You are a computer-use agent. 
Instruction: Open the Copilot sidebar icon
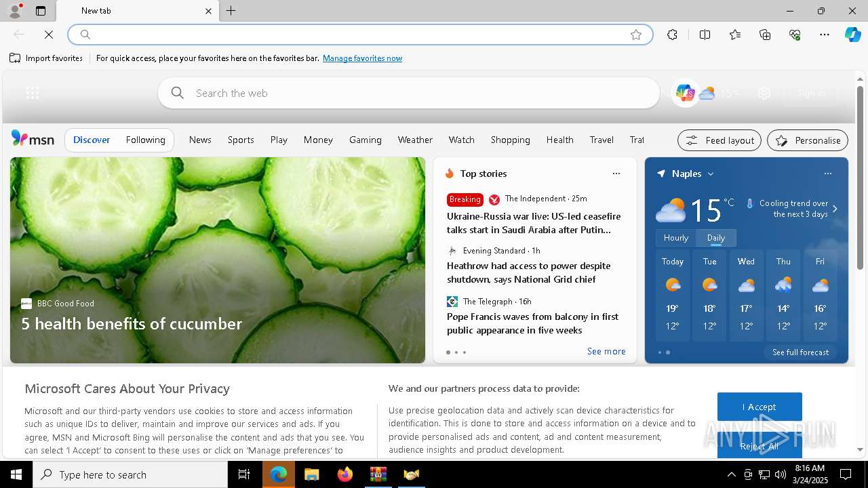pos(852,35)
